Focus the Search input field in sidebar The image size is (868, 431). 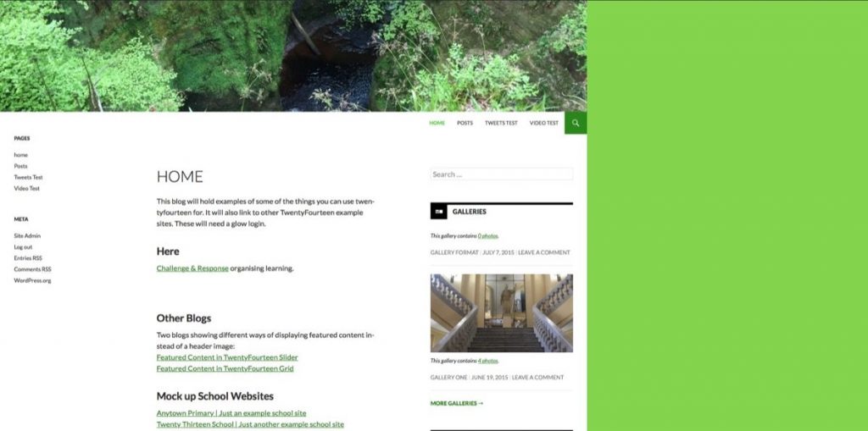click(502, 174)
